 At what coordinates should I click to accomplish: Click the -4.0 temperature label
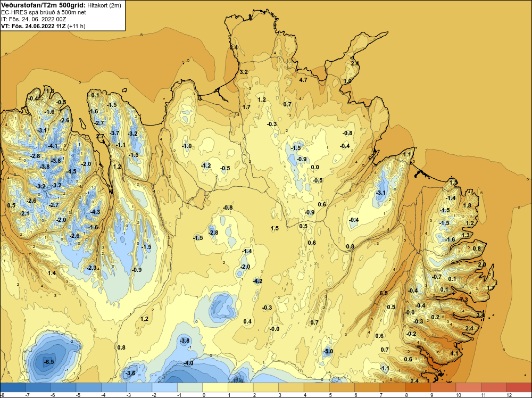188,363
